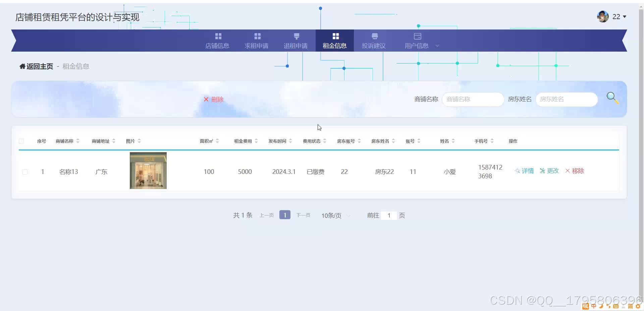Open the 10条/页 page size dropdown
The height and width of the screenshot is (311, 644).
[x=336, y=215]
